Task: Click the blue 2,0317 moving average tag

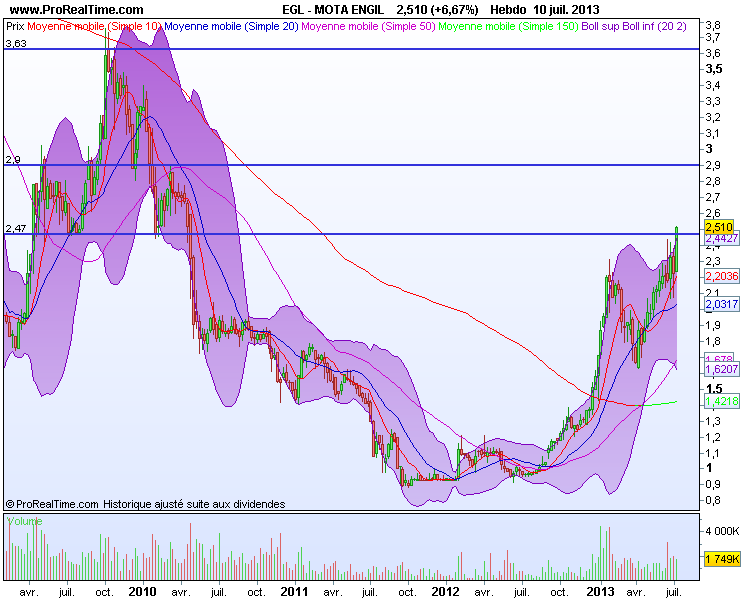Action: coord(722,304)
